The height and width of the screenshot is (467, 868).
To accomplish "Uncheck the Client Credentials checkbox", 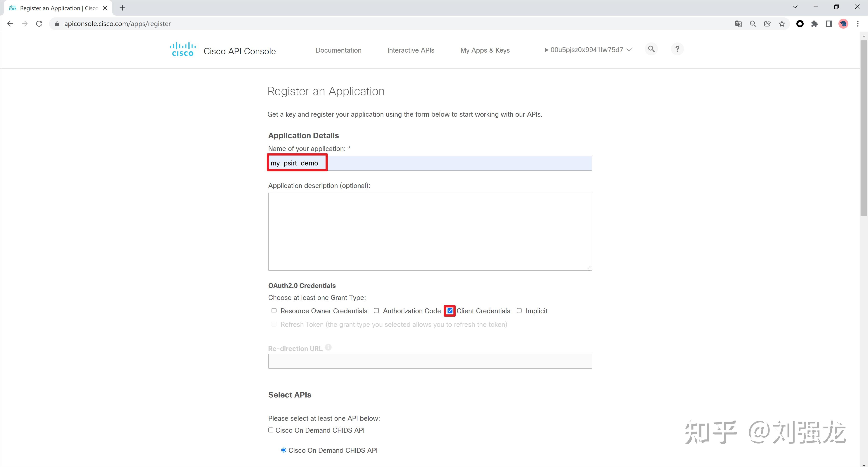I will coord(450,310).
